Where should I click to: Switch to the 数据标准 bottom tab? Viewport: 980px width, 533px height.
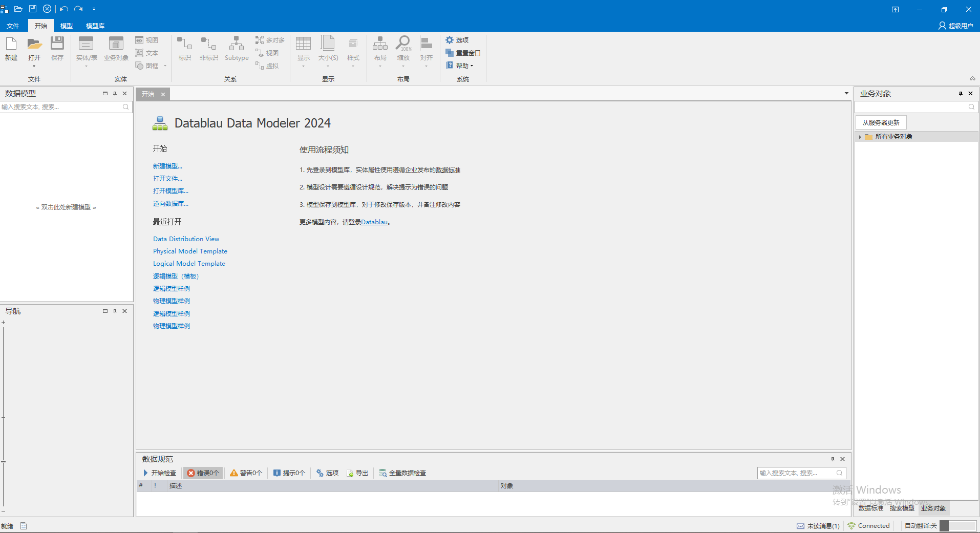871,508
